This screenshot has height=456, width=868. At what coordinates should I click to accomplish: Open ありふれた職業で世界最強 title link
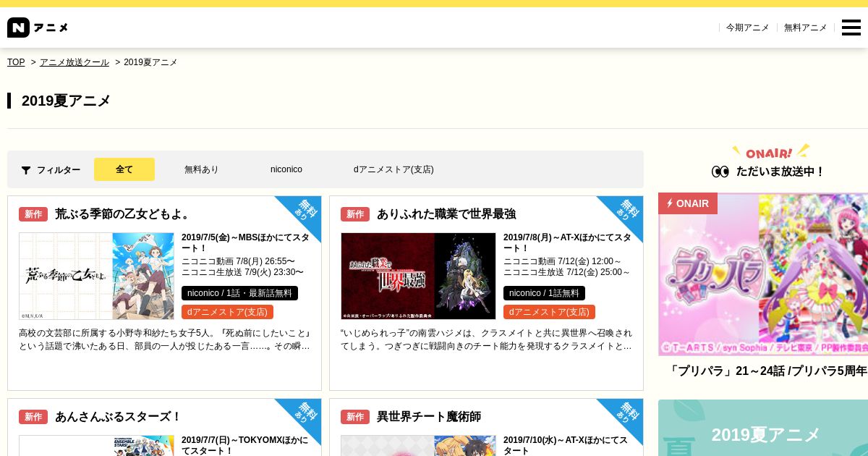click(x=446, y=214)
